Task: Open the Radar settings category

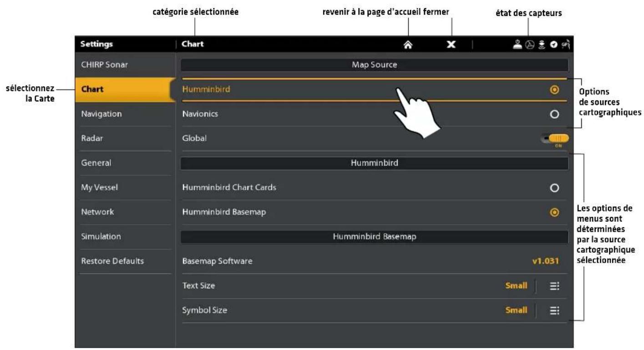Action: (126, 139)
